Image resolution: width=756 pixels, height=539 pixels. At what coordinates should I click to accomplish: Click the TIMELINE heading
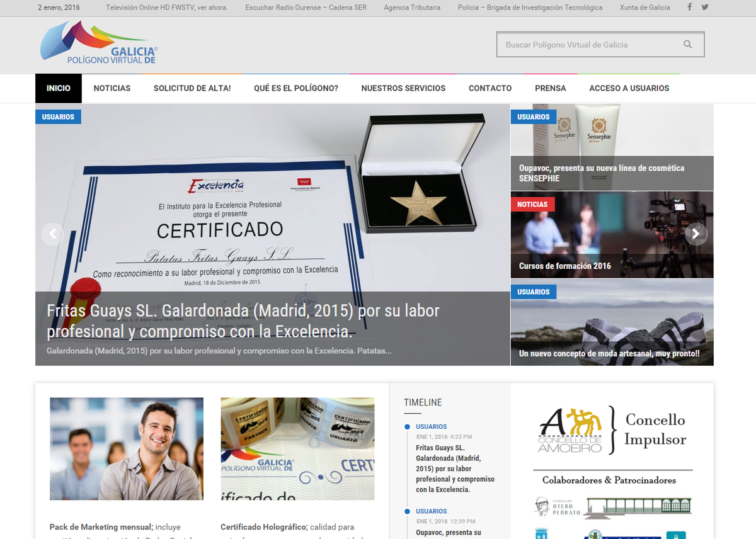(423, 402)
